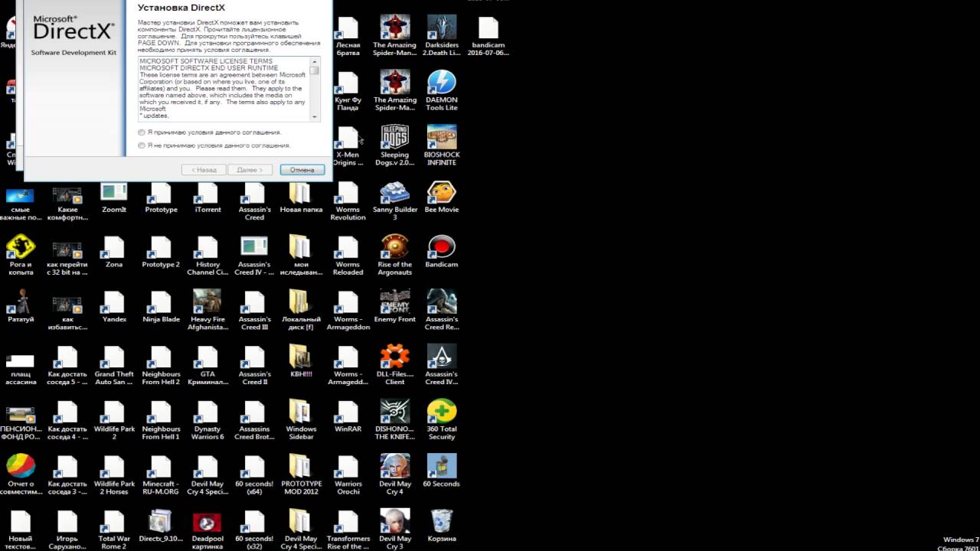Open the DAEMON Tools Lite icon

[442, 90]
